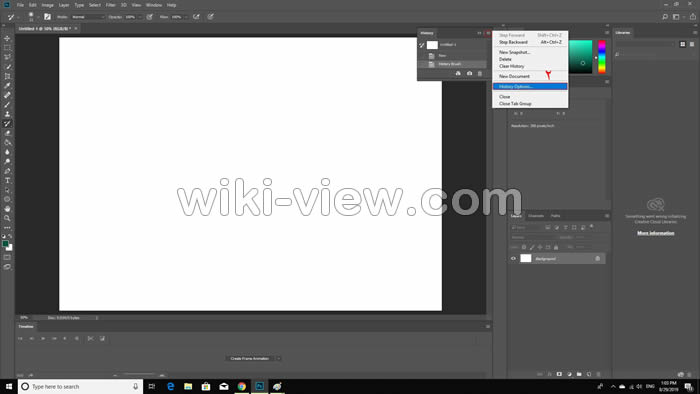Toggle Background layer visibility eye
This screenshot has width=700, height=394.
pyautogui.click(x=513, y=258)
